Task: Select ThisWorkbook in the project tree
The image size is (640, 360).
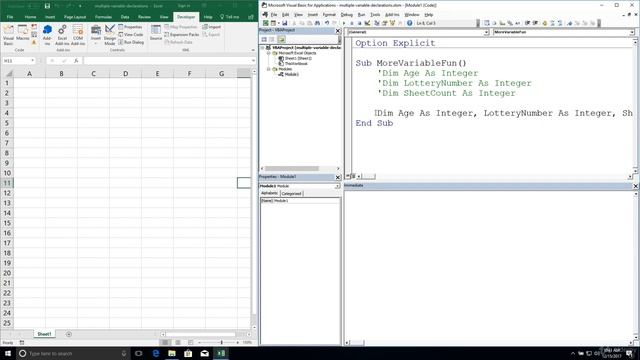Action: coord(296,64)
